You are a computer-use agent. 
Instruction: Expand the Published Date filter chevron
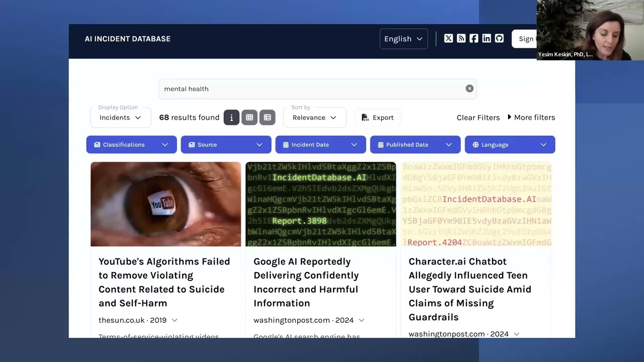tap(448, 145)
